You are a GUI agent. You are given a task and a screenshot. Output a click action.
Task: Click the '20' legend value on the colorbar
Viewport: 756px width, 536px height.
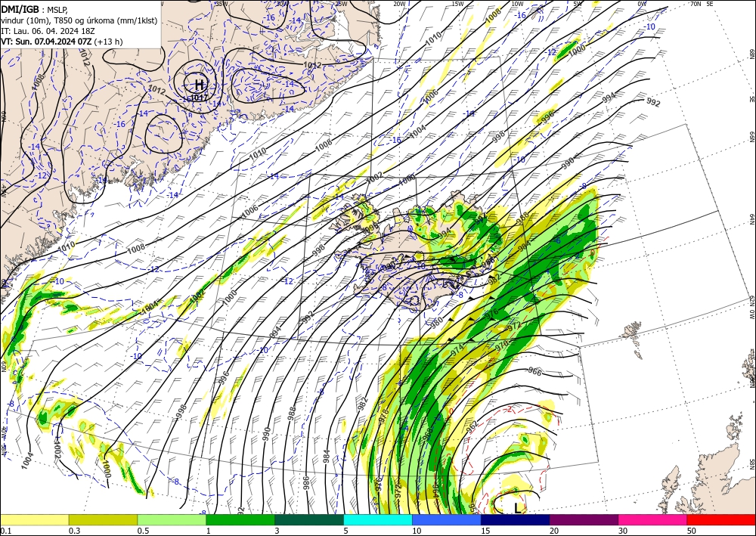point(554,530)
